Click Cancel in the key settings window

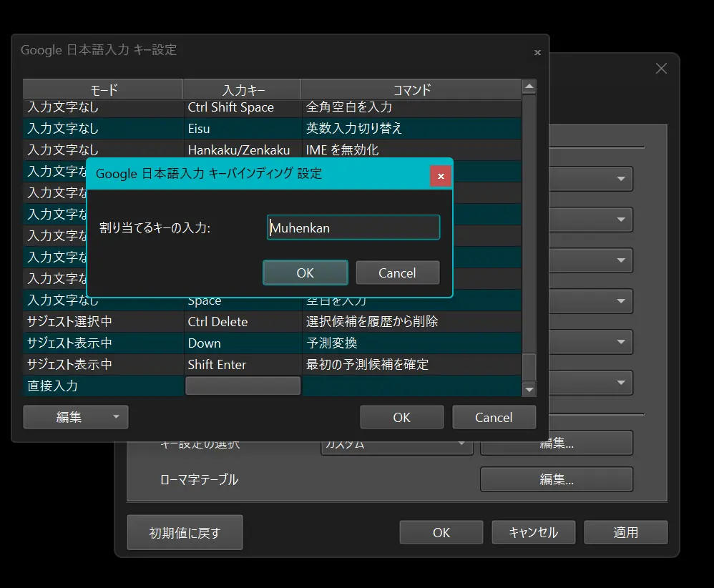(x=494, y=417)
